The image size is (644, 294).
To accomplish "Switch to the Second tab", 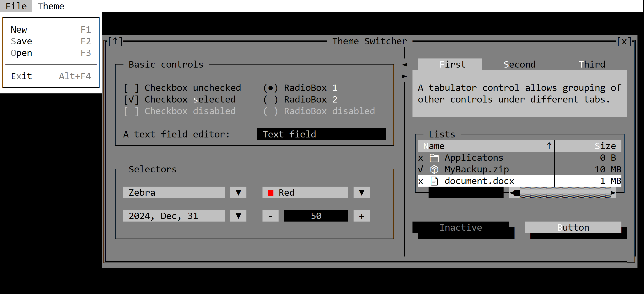I will coord(519,65).
